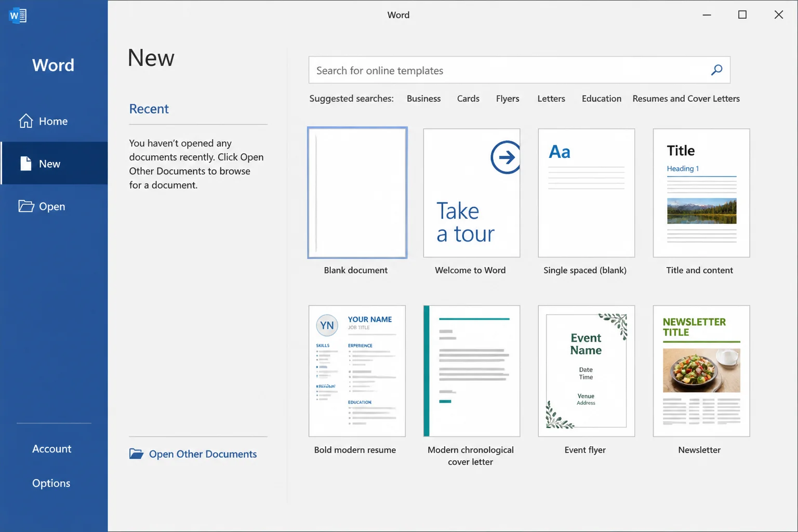Click the "Single spaced (blank)" caption
Image resolution: width=798 pixels, height=532 pixels.
[x=585, y=270]
